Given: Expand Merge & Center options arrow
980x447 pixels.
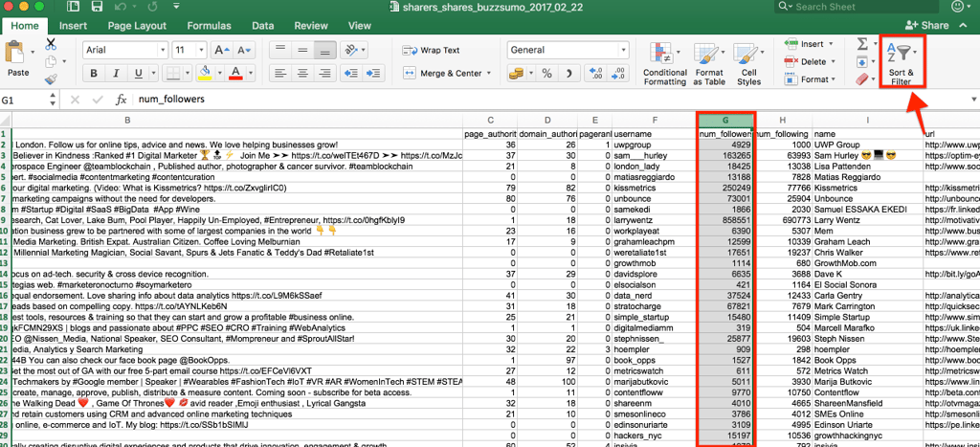Looking at the screenshot, I should [487, 73].
